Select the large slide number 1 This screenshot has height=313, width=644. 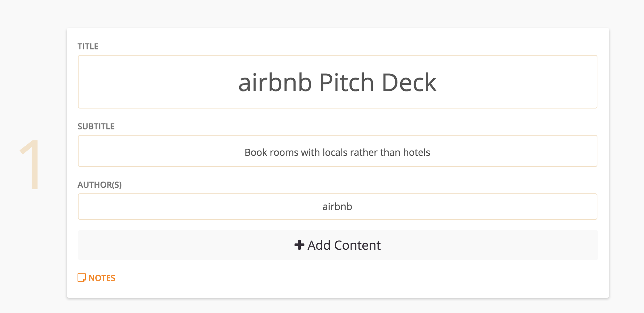click(31, 165)
